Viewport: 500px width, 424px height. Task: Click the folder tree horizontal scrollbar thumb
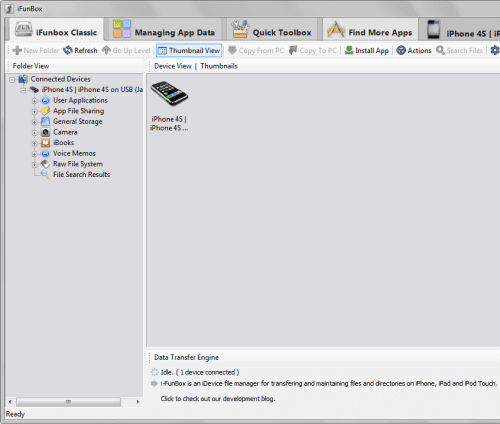(x=68, y=402)
